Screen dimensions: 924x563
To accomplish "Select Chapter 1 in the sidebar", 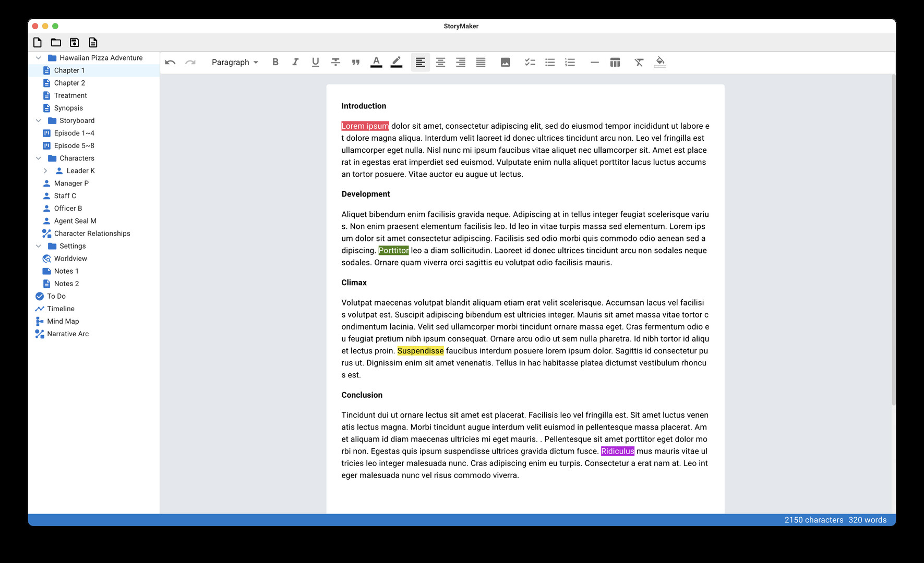I will [94, 70].
